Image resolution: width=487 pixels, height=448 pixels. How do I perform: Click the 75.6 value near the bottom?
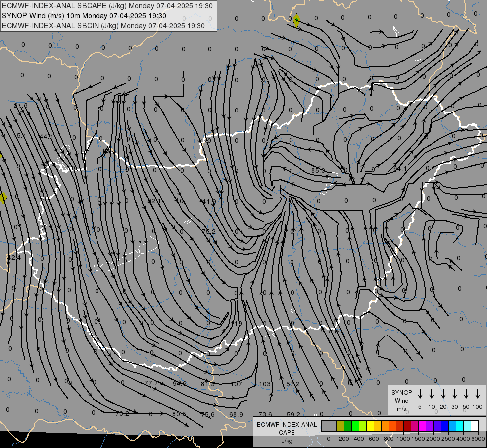coord(208,415)
